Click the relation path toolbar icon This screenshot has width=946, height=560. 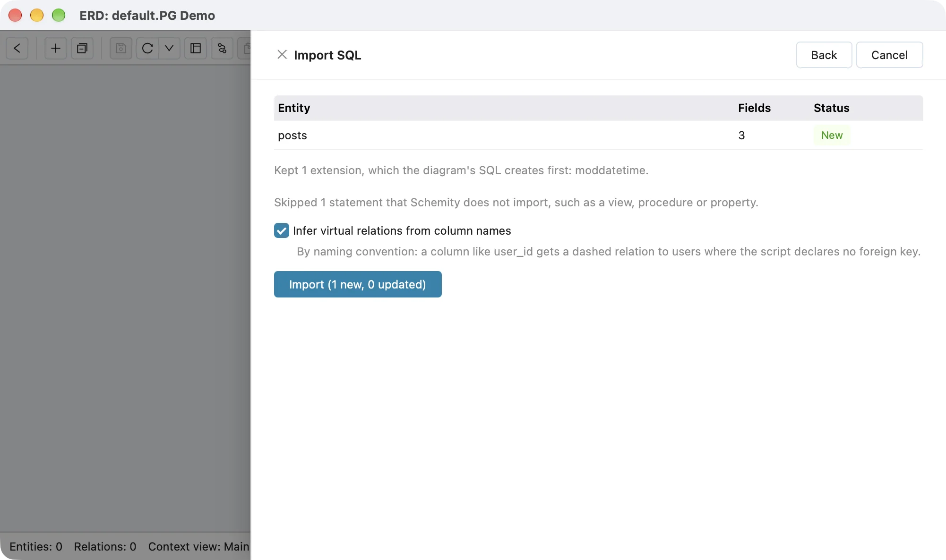[222, 48]
